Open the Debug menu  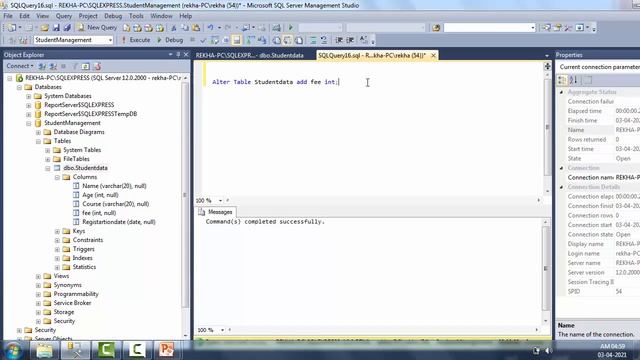click(113, 16)
